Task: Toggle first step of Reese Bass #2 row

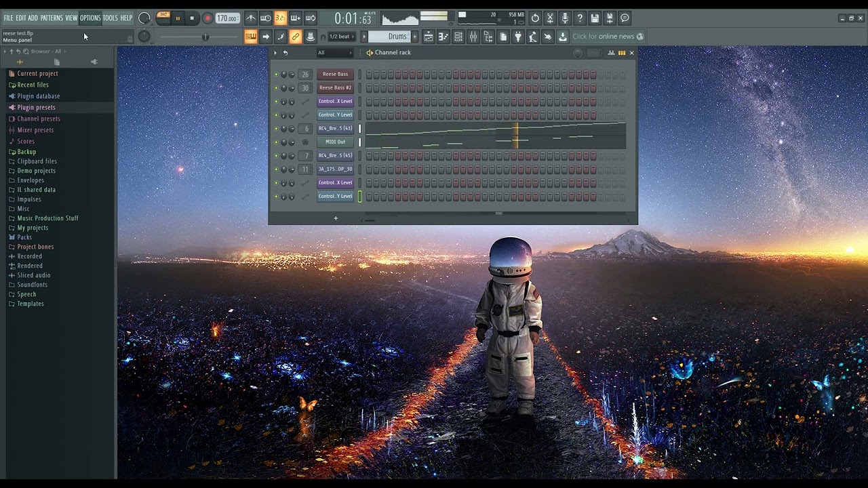Action: 369,88
